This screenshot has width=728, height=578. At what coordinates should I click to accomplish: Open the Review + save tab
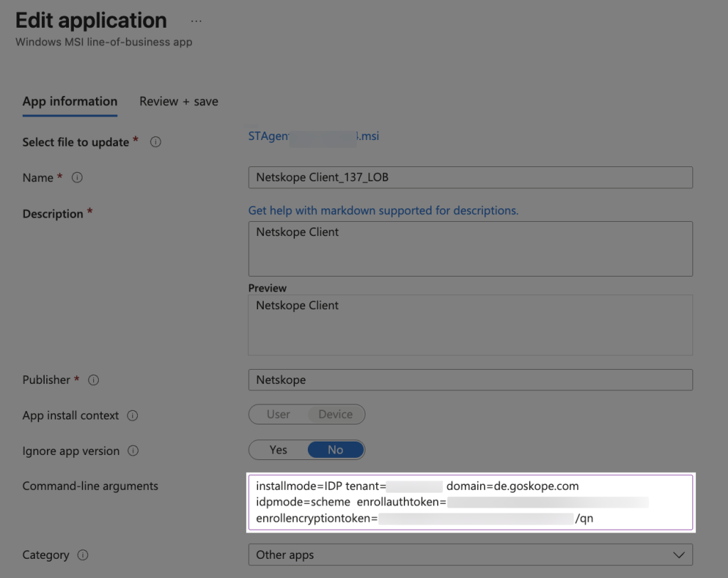click(x=178, y=101)
